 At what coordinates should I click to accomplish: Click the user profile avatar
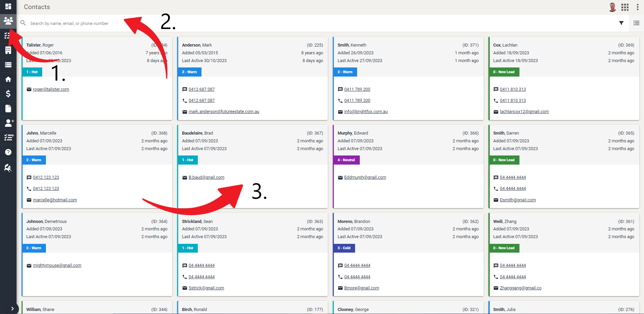pyautogui.click(x=612, y=7)
